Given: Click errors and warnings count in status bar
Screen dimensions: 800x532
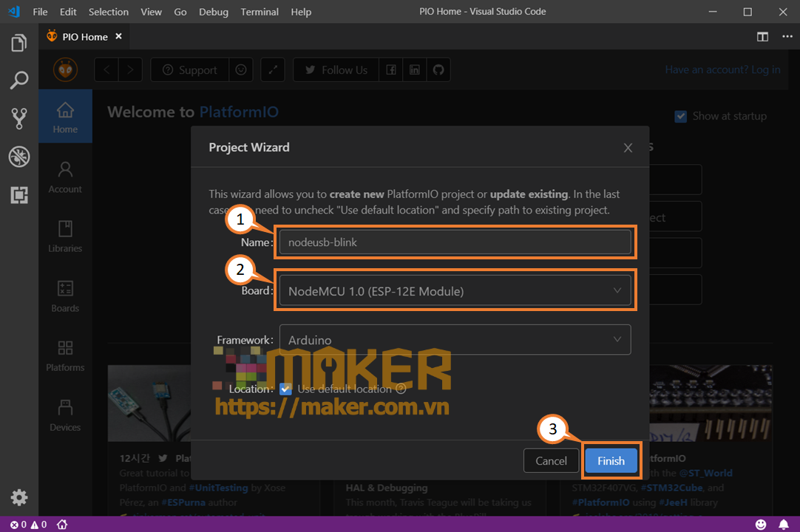Looking at the screenshot, I should pyautogui.click(x=29, y=525).
